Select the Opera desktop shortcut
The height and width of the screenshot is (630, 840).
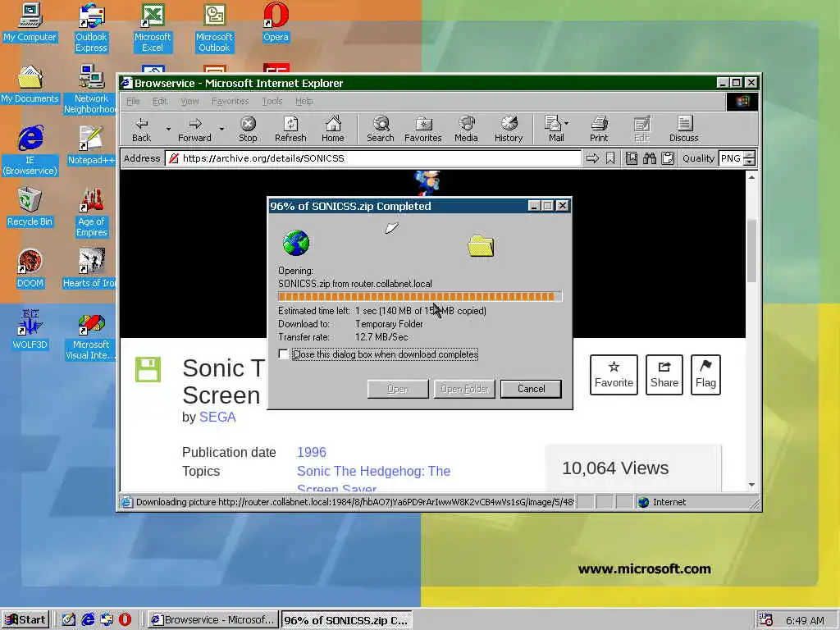(x=276, y=24)
